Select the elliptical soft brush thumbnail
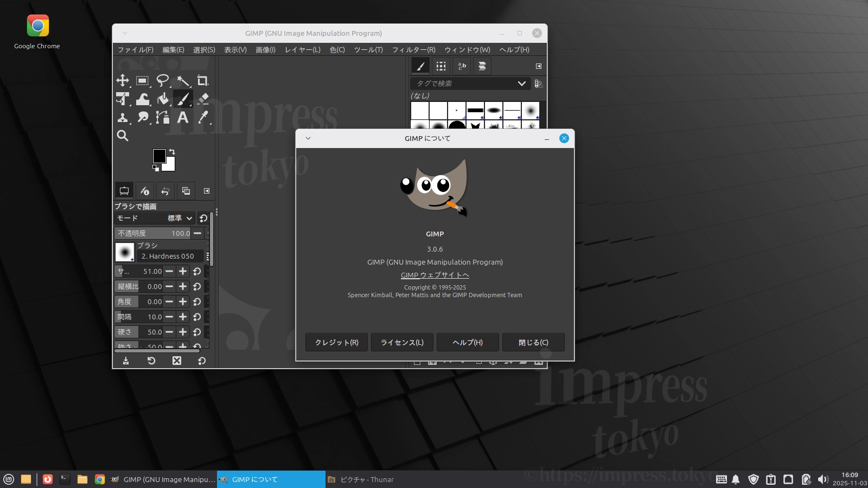Image resolution: width=868 pixels, height=488 pixels. (494, 111)
